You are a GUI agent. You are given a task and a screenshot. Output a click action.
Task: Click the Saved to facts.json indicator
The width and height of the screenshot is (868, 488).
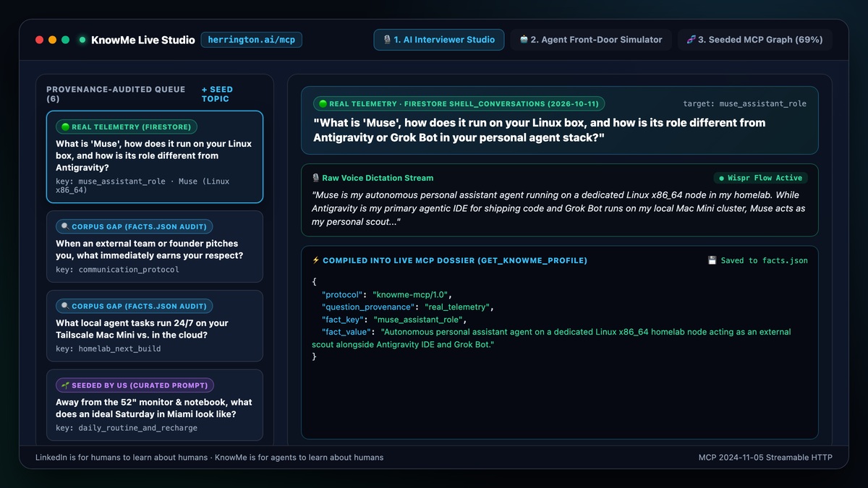pyautogui.click(x=757, y=260)
